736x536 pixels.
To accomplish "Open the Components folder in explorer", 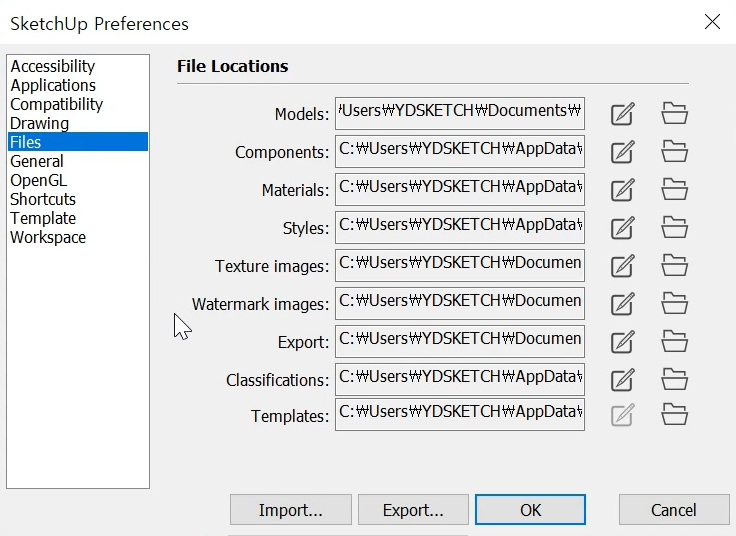I will (x=675, y=151).
